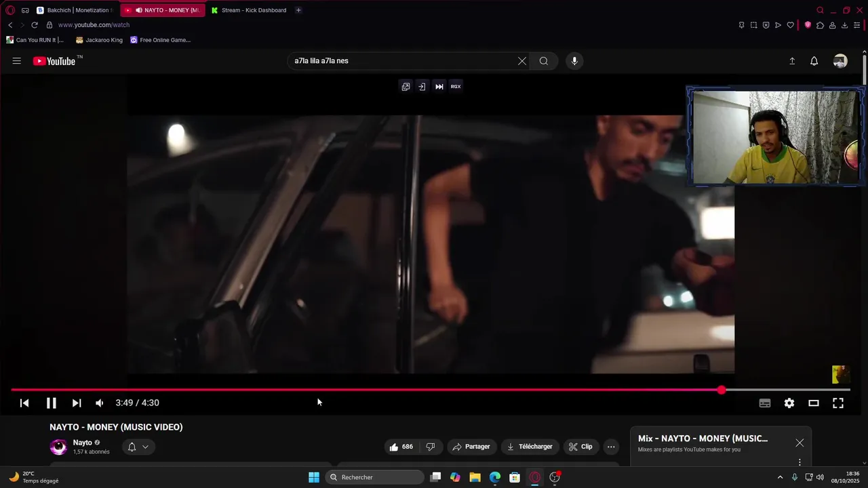Like the video with 686 likes
This screenshot has height=488, width=868.
tap(401, 447)
